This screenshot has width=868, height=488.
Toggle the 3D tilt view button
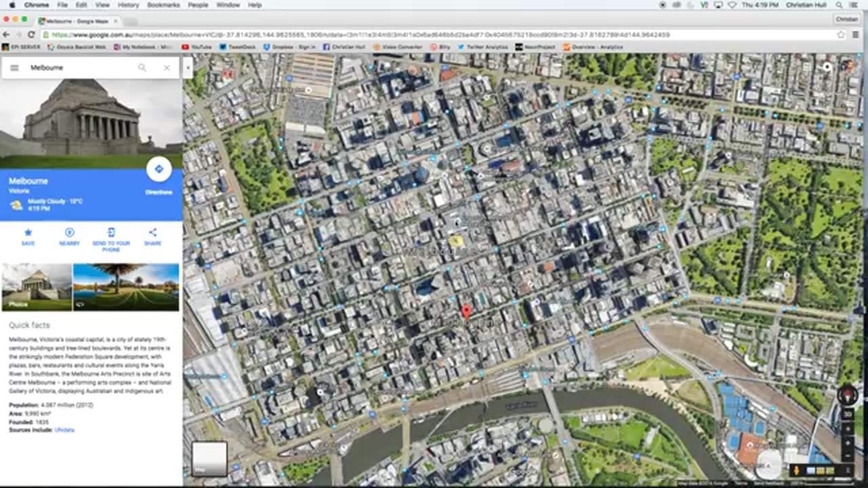pyautogui.click(x=848, y=414)
